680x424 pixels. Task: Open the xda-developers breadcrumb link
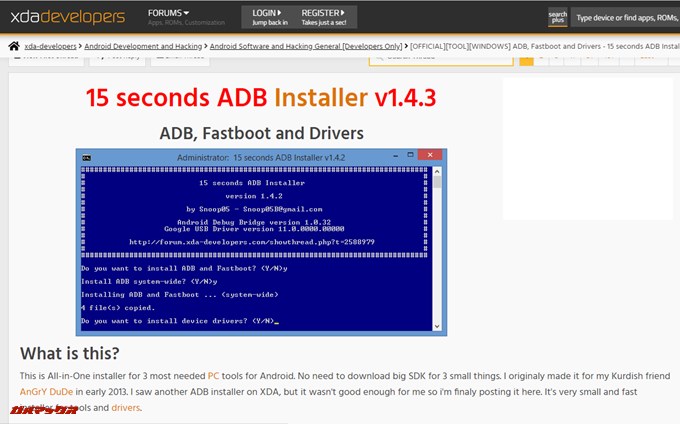(x=50, y=46)
